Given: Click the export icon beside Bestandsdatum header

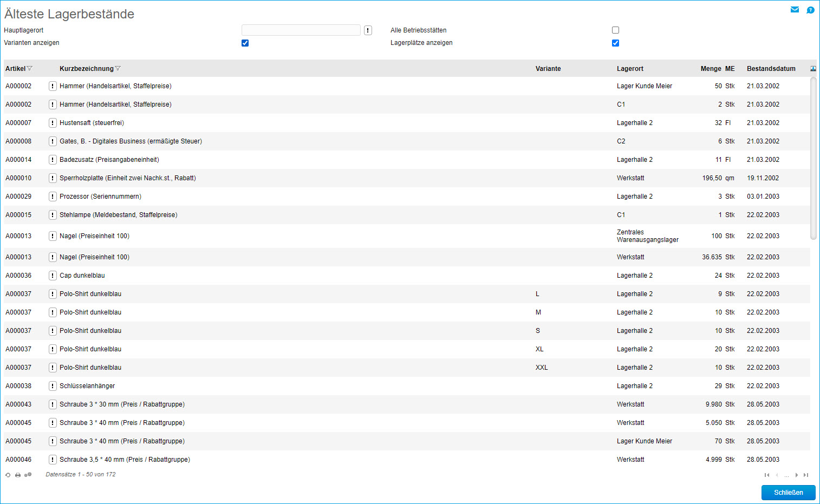Looking at the screenshot, I should pyautogui.click(x=813, y=69).
